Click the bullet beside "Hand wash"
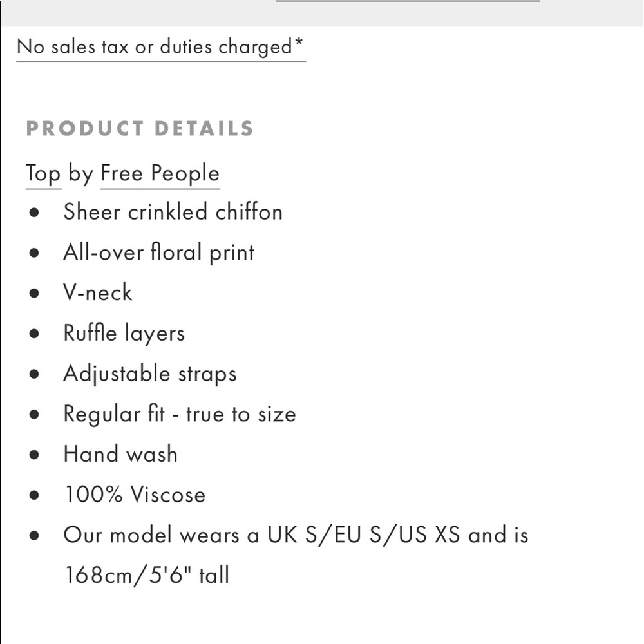 [35, 455]
